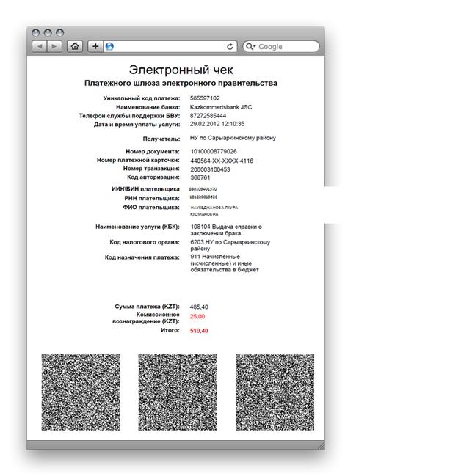This screenshot has width=472, height=476.
Task: Select support phone 87272585444
Action: point(208,116)
